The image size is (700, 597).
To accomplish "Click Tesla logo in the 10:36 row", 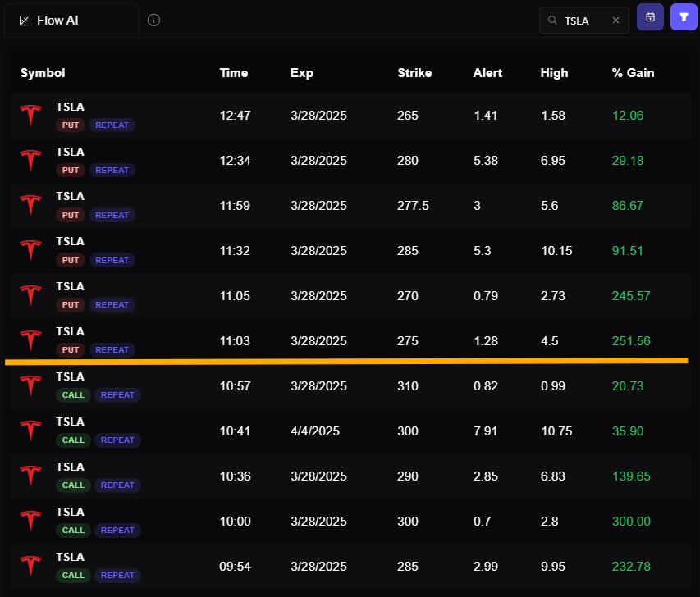I will tap(31, 476).
